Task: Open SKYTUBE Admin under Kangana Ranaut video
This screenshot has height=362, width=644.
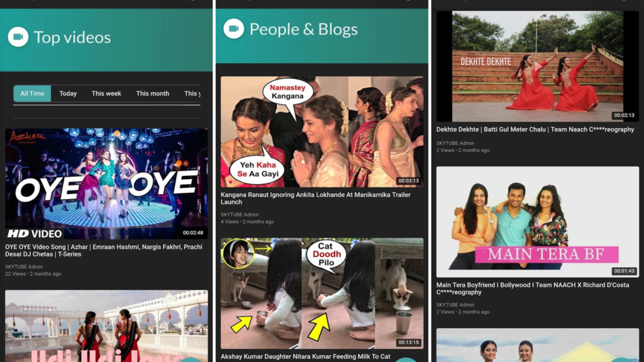Action: tap(240, 215)
